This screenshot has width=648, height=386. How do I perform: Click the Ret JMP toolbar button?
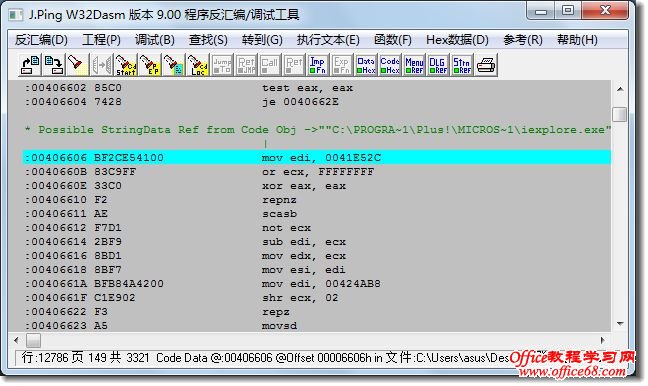click(x=246, y=65)
